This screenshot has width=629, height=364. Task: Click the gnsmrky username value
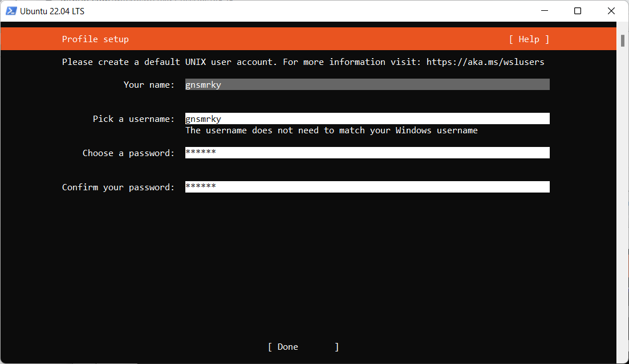click(x=203, y=118)
